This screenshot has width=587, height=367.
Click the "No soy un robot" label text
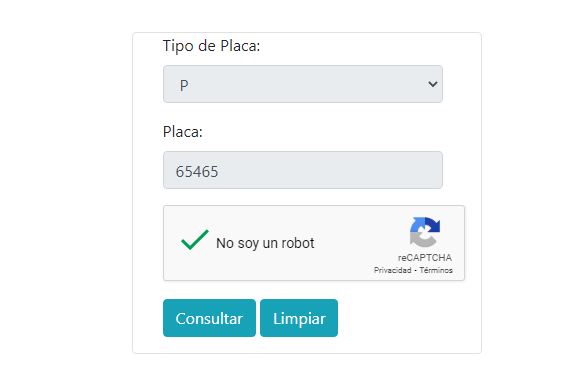tap(265, 243)
